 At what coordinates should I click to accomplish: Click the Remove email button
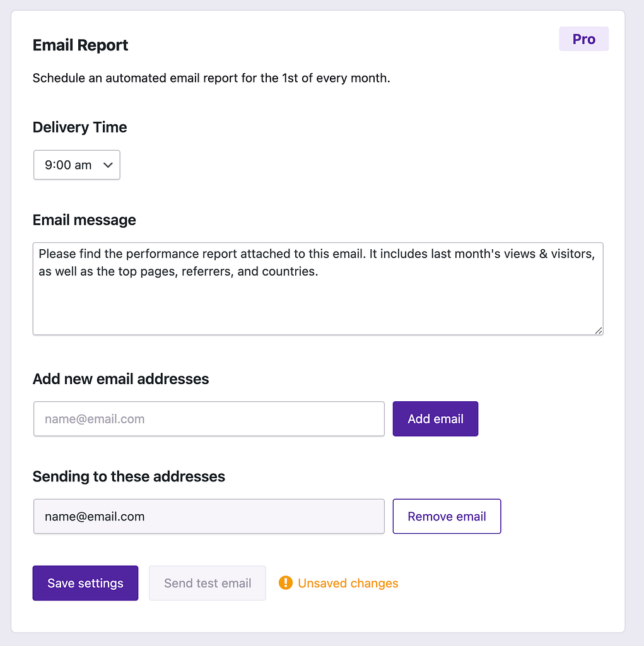447,516
